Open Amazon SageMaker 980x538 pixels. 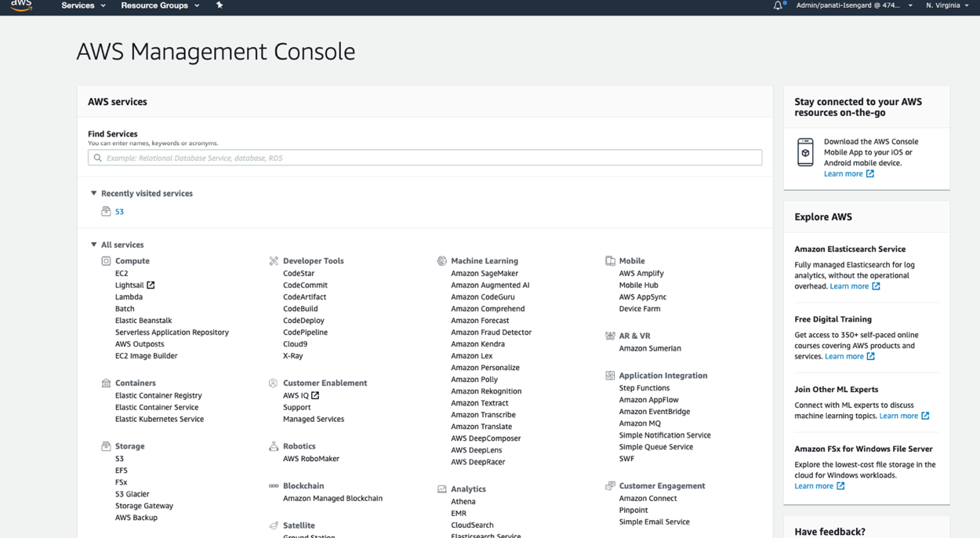pyautogui.click(x=485, y=273)
